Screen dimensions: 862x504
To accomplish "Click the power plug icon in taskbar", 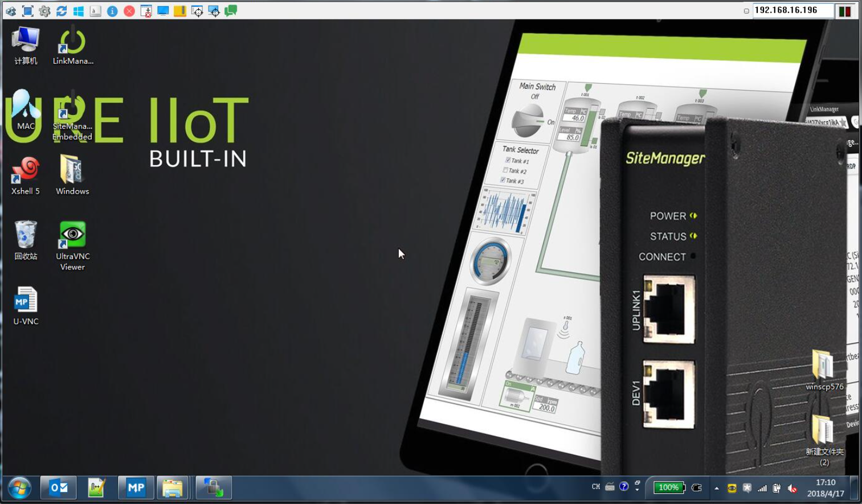I will [696, 487].
